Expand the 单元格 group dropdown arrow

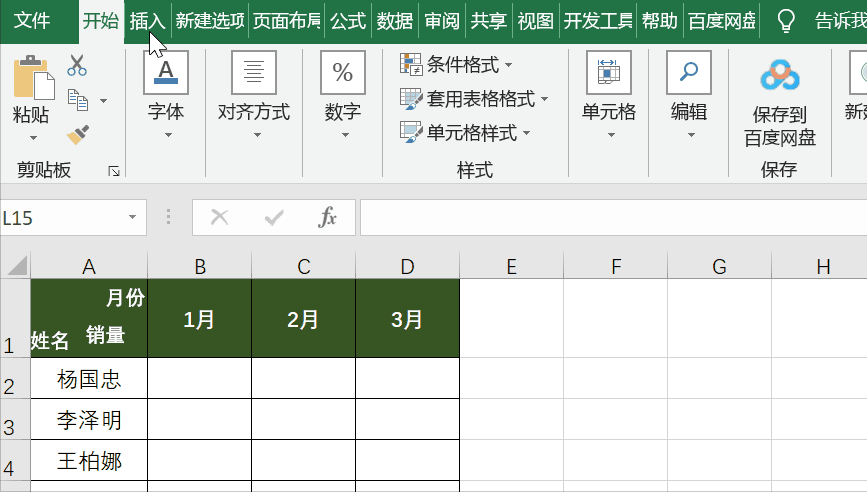point(611,135)
